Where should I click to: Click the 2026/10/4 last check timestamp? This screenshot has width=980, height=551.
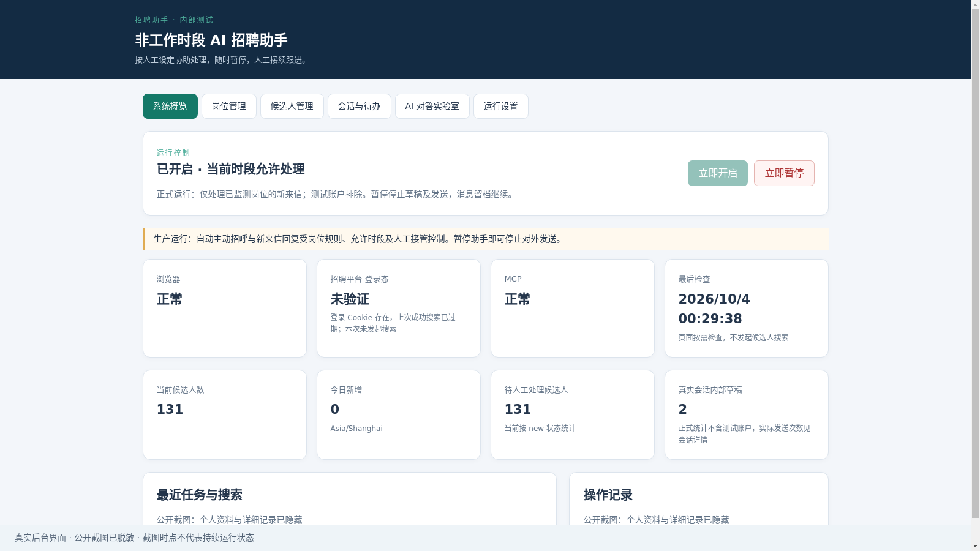pos(714,309)
